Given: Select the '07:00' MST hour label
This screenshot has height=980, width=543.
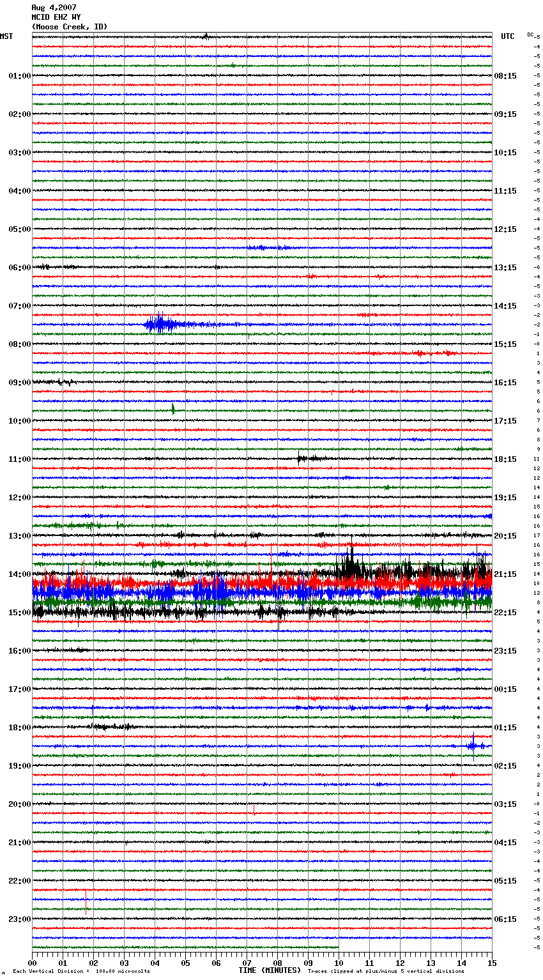Looking at the screenshot, I should point(19,306).
